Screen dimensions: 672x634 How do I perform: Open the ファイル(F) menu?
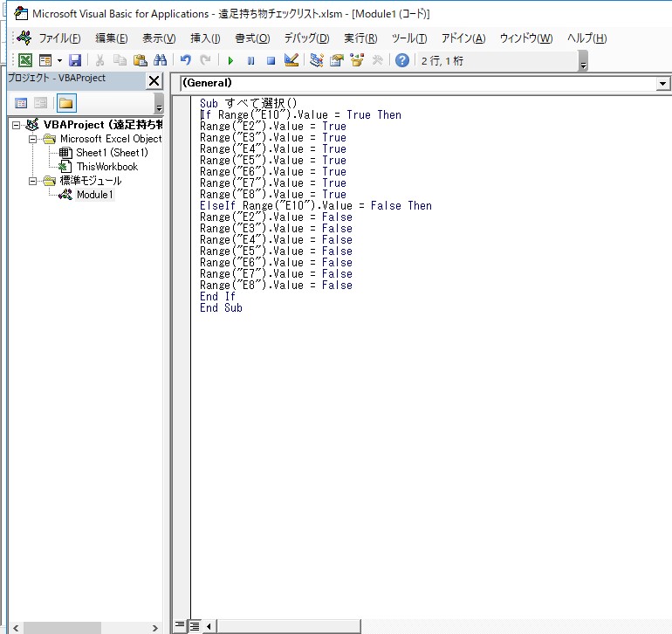(x=59, y=38)
